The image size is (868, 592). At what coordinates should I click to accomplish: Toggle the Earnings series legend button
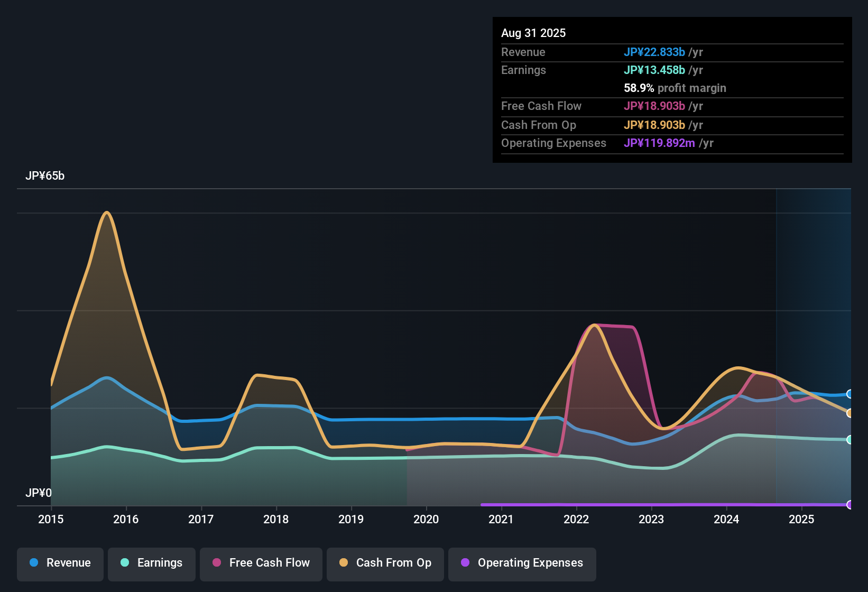coord(152,564)
